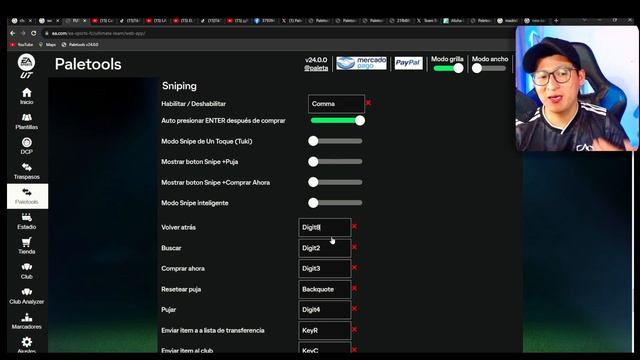Click Resetear puja label
The width and height of the screenshot is (640, 360).
(x=181, y=289)
